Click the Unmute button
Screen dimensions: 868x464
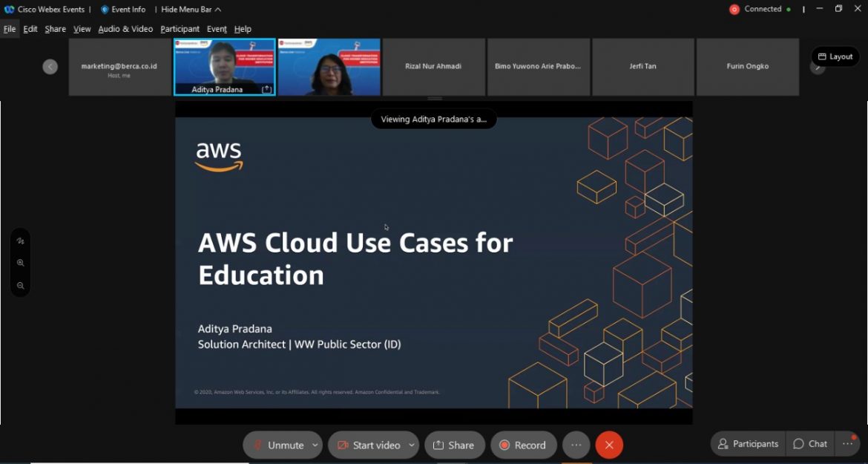tap(278, 445)
